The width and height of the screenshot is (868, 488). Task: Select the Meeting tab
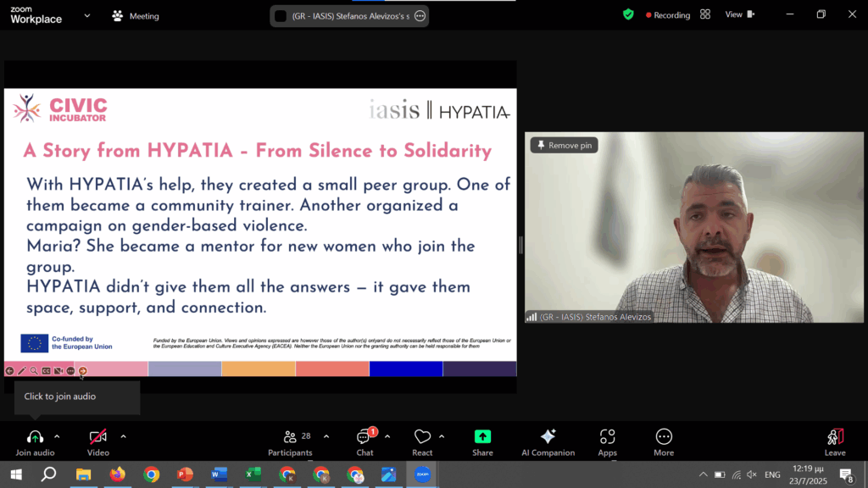pos(136,16)
